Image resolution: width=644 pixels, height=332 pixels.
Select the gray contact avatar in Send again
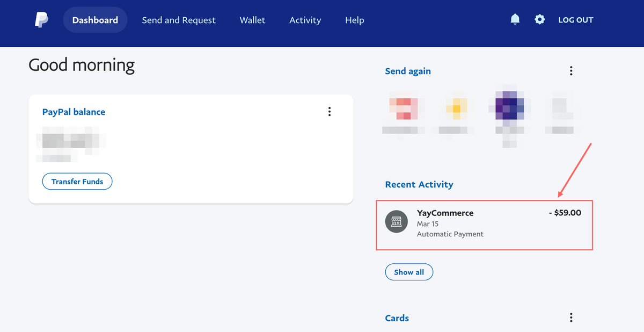tap(559, 107)
